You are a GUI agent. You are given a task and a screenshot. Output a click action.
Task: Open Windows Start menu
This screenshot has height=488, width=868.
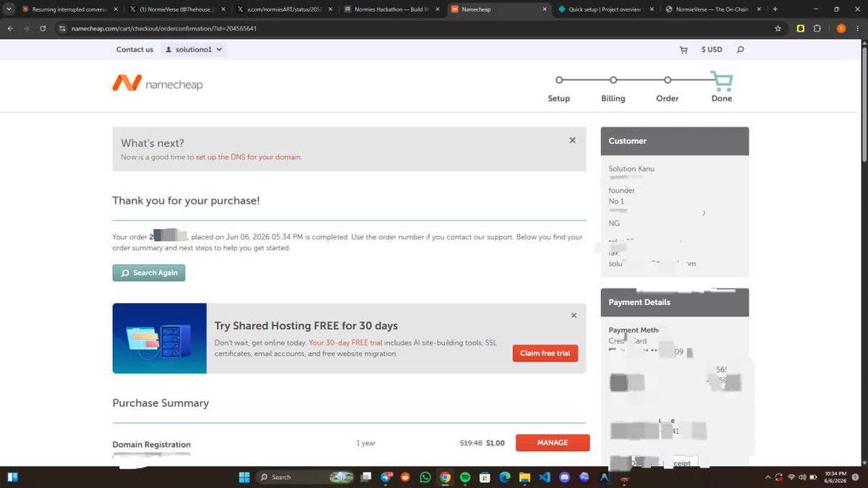[244, 477]
